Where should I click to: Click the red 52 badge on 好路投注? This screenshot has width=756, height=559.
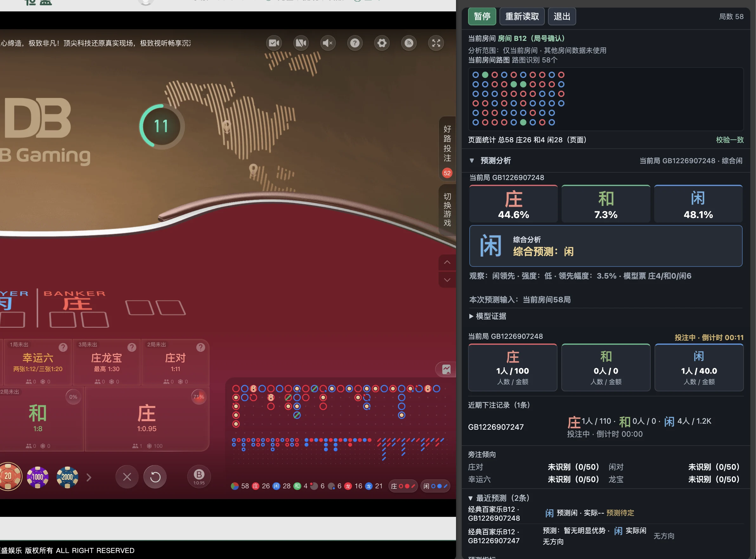coord(447,173)
